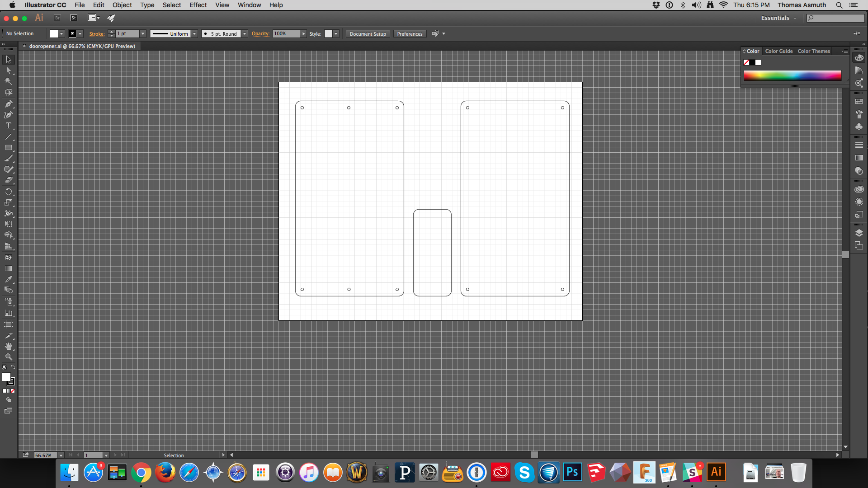Open the Uniform variable width profile dropdown

[194, 34]
